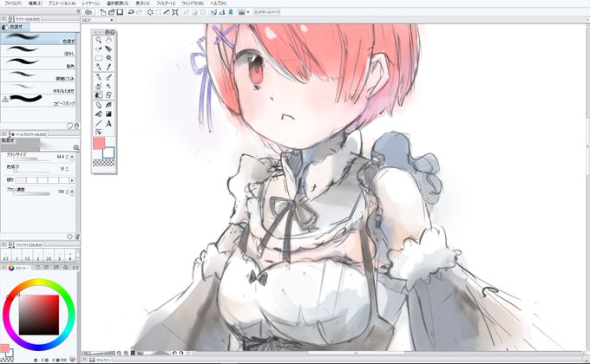Screen dimensions: 590x364
Task: Open dropdown arrow beside command bar display icon
Action: coord(248,12)
